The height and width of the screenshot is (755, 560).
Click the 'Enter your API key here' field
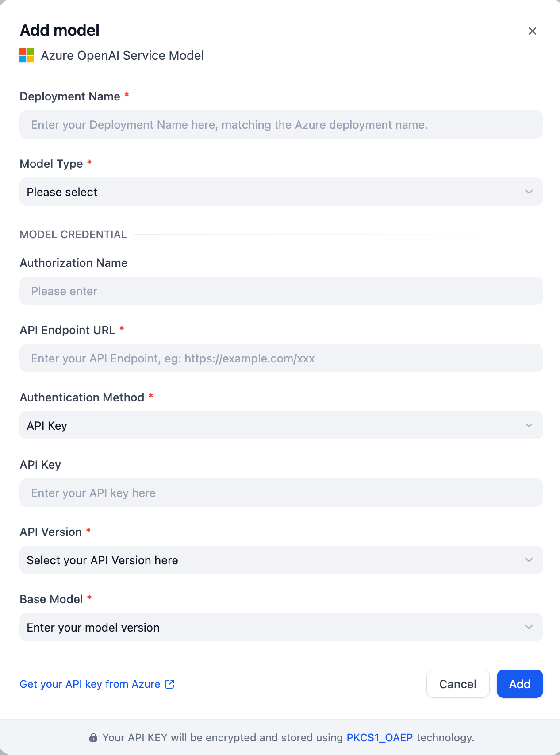281,493
